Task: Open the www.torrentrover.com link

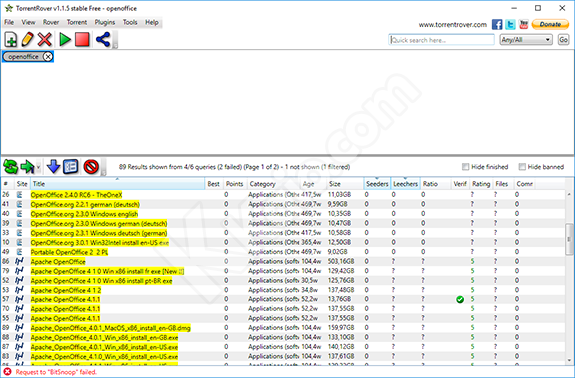Action: [453, 25]
